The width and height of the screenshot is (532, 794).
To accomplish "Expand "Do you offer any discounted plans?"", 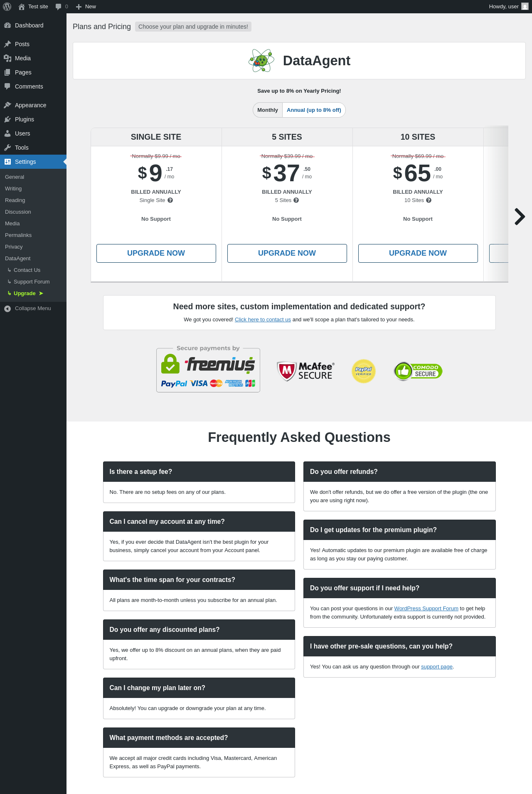I will (199, 630).
